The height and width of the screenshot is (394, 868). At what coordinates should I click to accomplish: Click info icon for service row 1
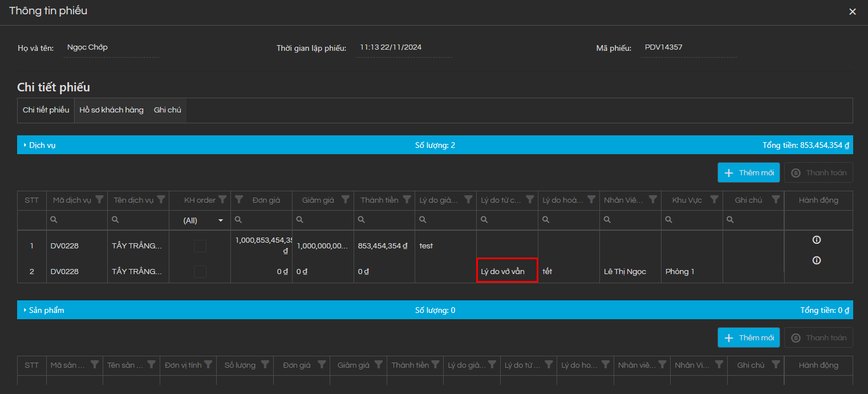click(x=816, y=240)
